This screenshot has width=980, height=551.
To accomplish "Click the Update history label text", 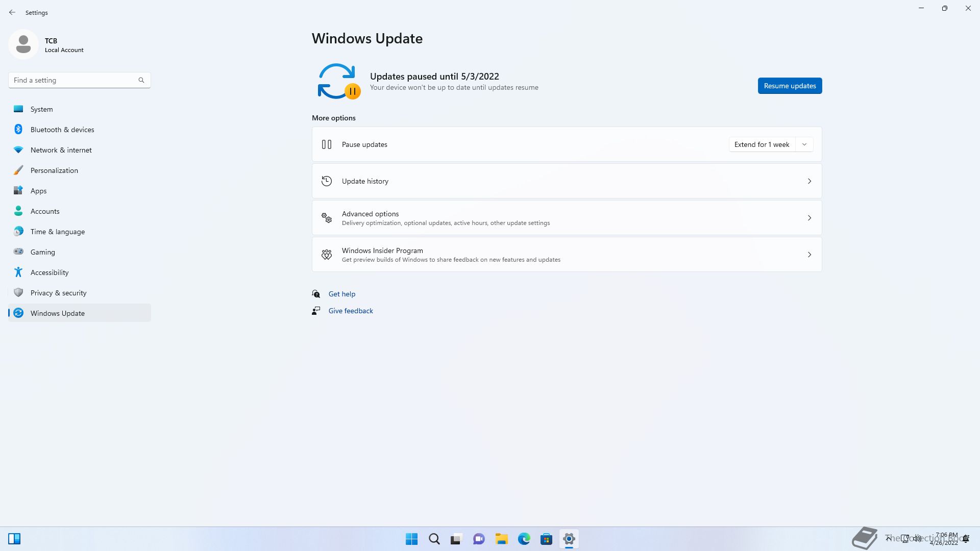I will click(365, 181).
